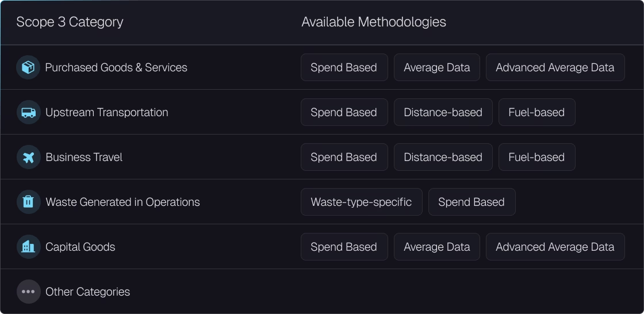Click the Capital Goods building icon
Screen dimensions: 644x314
(x=28, y=247)
